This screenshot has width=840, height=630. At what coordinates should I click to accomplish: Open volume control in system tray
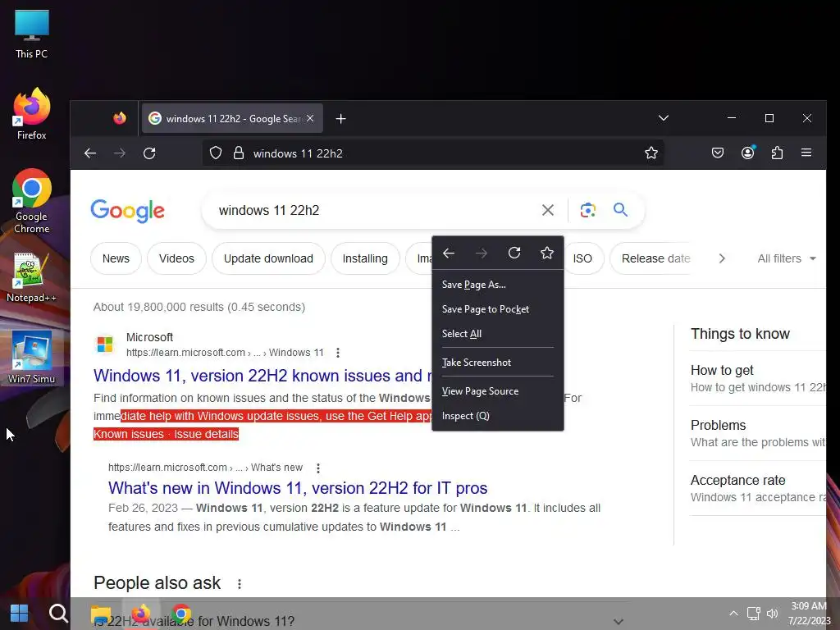coord(772,614)
